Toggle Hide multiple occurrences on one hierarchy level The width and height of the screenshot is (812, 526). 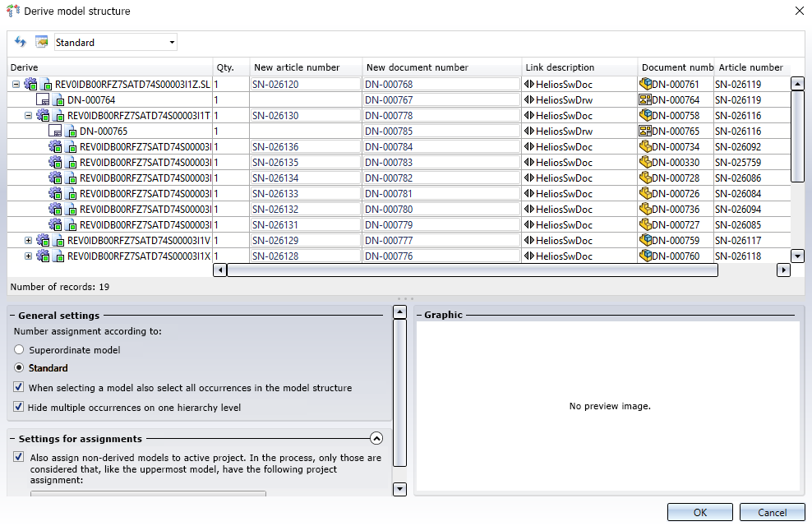pyautogui.click(x=19, y=407)
